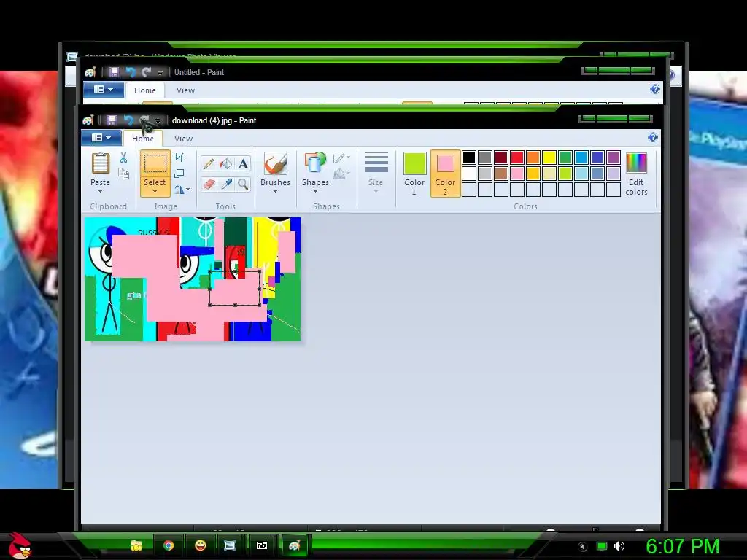Viewport: 747px width, 560px height.
Task: Expand the Brushes dropdown arrow
Action: click(x=275, y=192)
